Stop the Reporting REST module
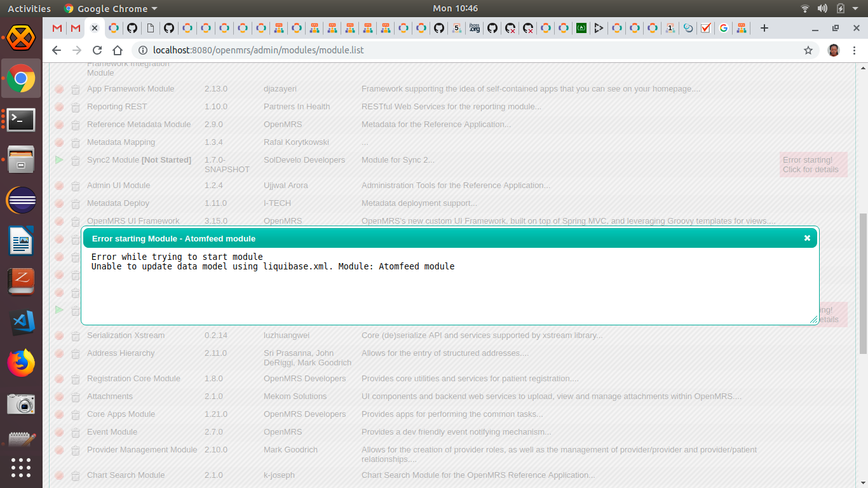 (x=59, y=107)
